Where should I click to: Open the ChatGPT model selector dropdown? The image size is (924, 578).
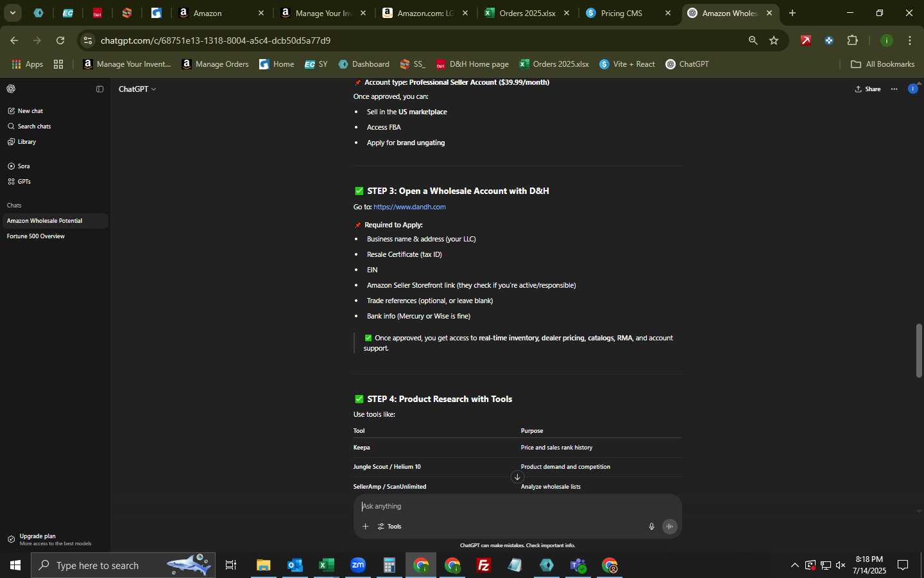[x=137, y=89]
